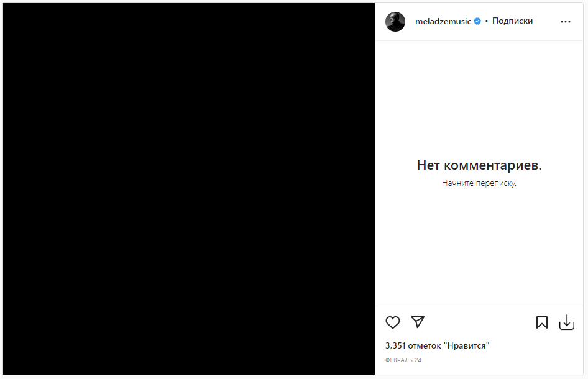Click the ФЕВРАЛЬ 24 timestamp
This screenshot has width=588, height=379.
pos(402,360)
